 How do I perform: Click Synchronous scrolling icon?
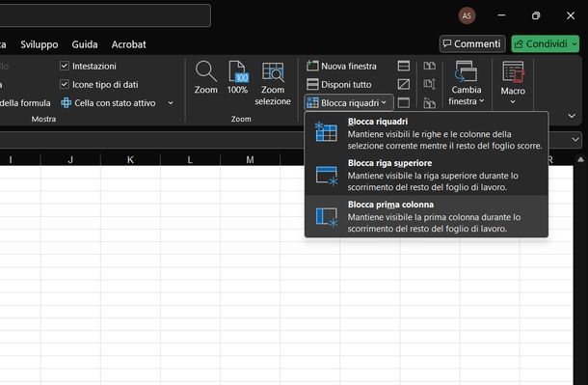coord(429,85)
